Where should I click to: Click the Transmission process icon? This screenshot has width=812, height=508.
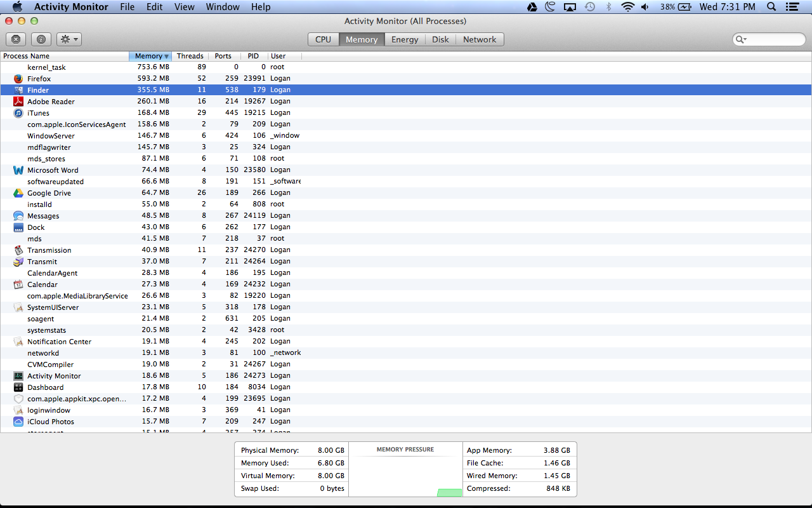(18, 250)
